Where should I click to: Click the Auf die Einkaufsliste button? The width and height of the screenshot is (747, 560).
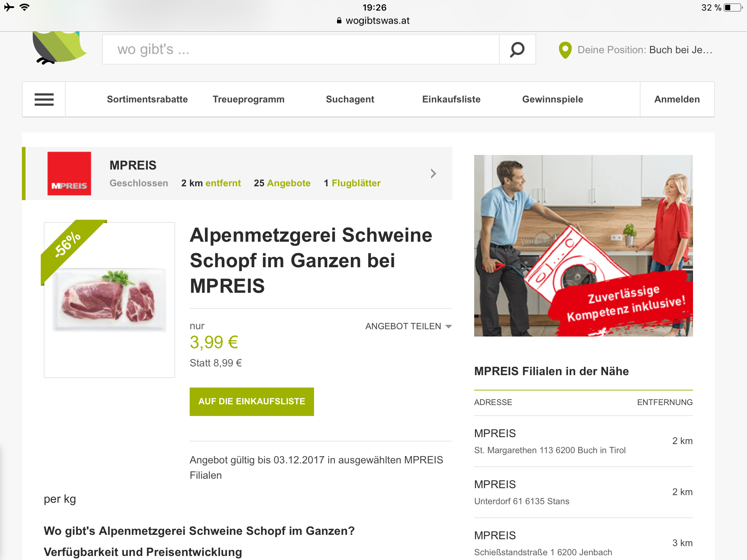pos(252,401)
